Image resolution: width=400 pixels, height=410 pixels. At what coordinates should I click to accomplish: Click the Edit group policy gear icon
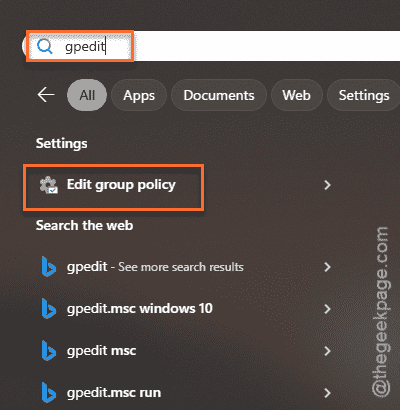(x=49, y=185)
